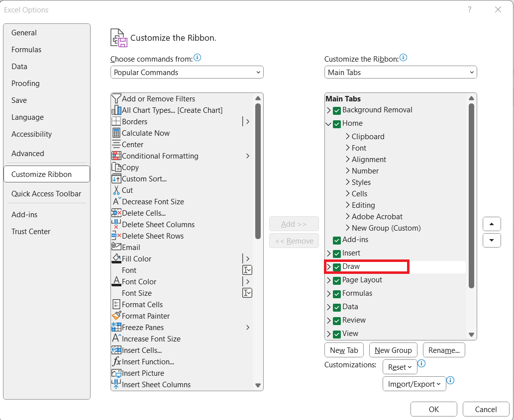Toggle the Data tab checkbox in Main Tabs

[337, 307]
